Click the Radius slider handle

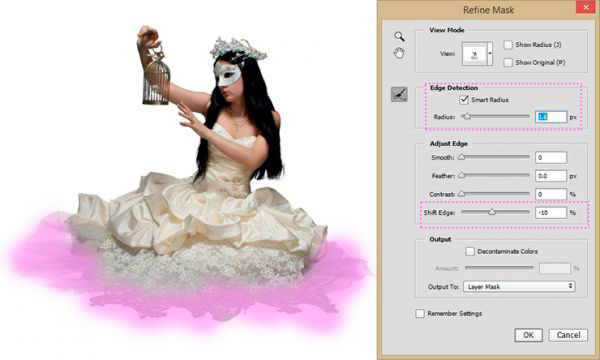coord(466,116)
